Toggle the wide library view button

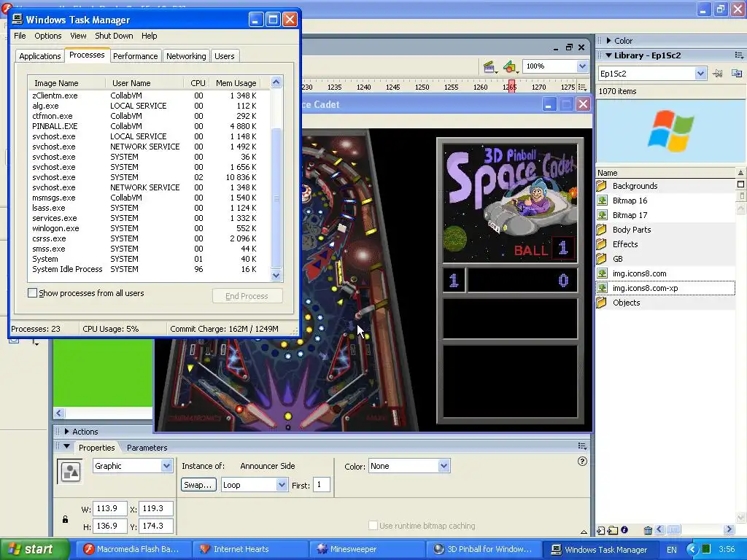(x=740, y=184)
